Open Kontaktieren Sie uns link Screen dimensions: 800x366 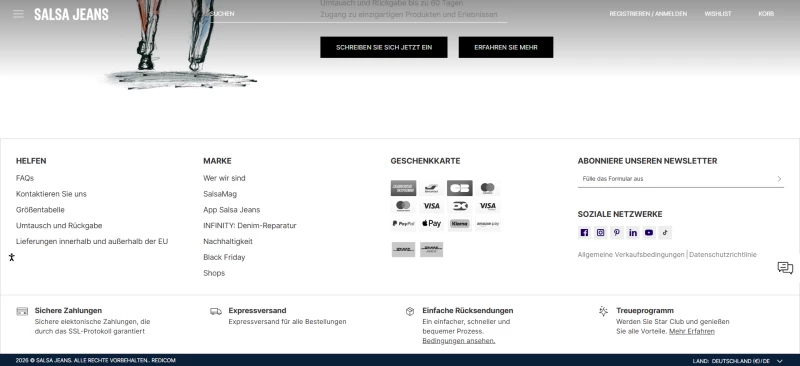point(51,194)
